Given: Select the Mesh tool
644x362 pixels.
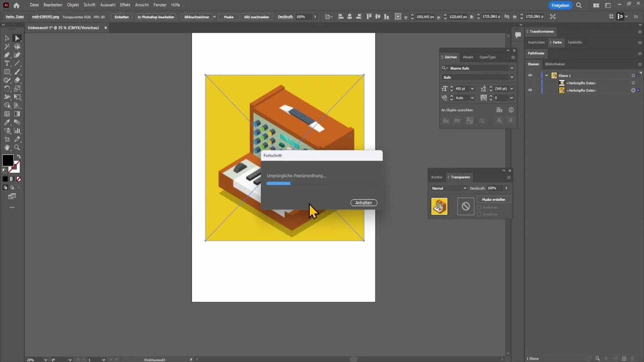Looking at the screenshot, I should (x=7, y=114).
